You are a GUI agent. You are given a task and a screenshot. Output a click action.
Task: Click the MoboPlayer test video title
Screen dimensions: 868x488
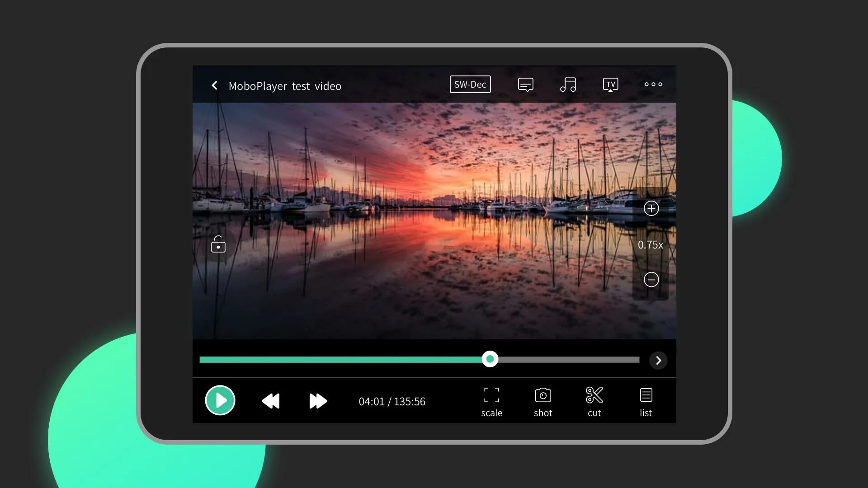[284, 86]
